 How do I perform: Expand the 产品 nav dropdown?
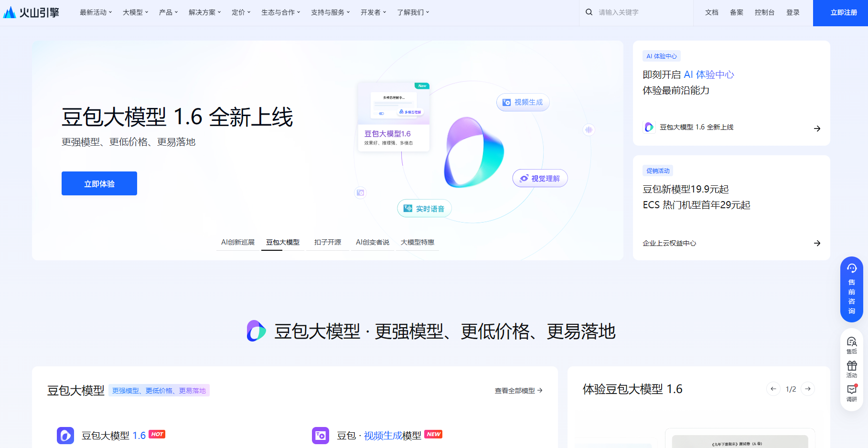[168, 12]
